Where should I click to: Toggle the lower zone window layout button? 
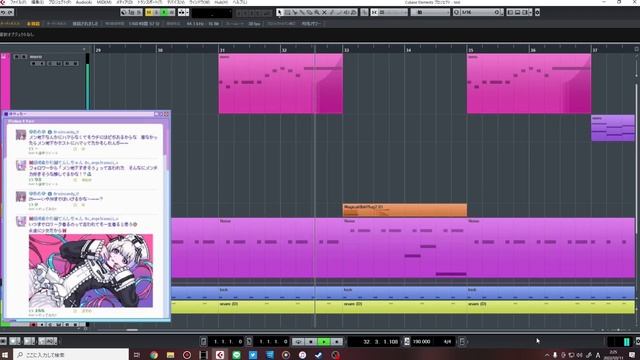(x=518, y=13)
